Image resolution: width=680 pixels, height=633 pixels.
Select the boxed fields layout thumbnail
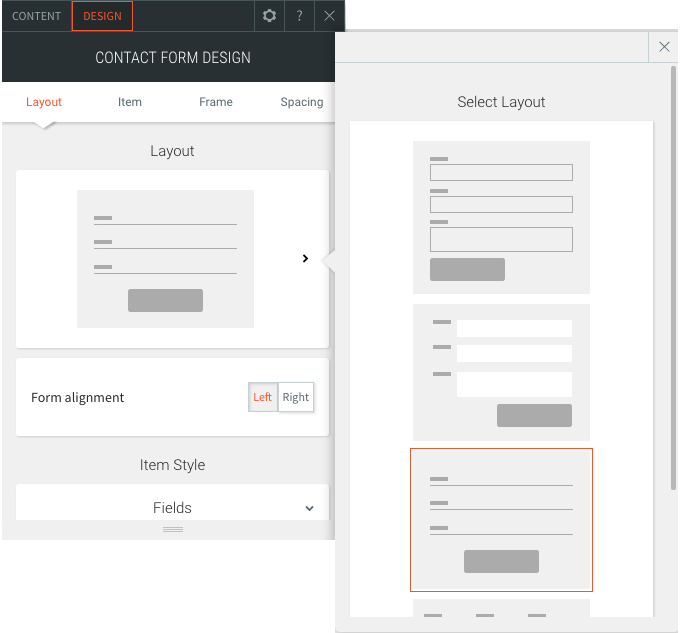point(501,218)
